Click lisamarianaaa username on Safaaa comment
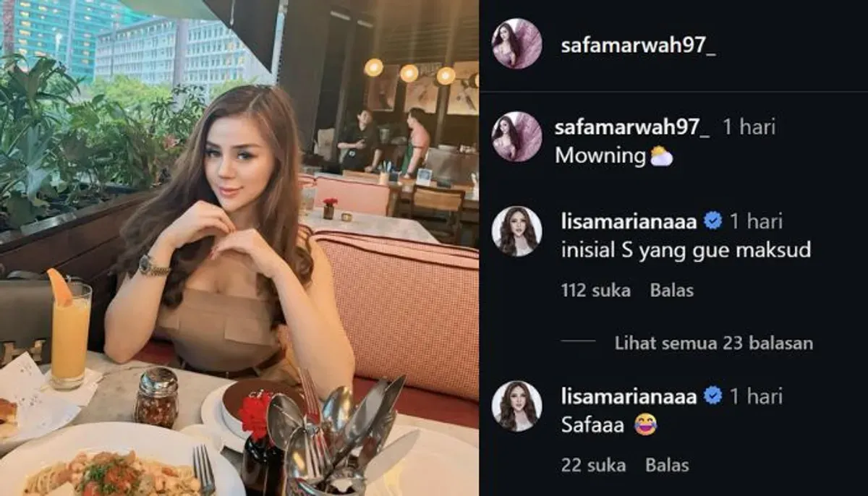Viewport: 868px width, 496px height. [629, 396]
